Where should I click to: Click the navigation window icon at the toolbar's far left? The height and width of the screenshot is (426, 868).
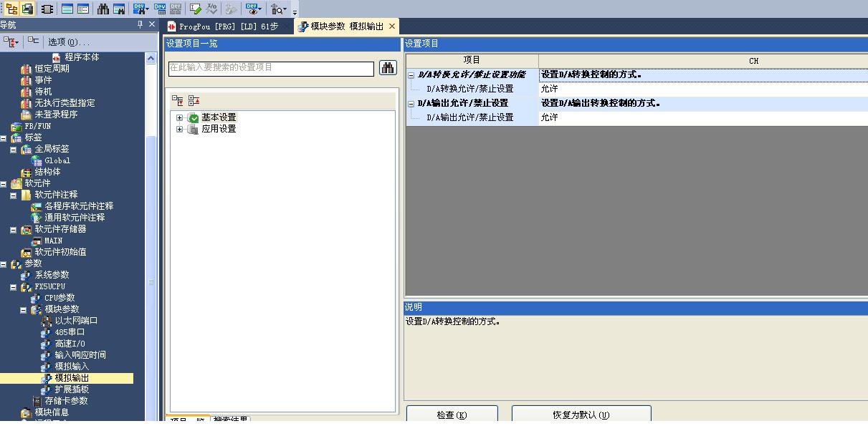[x=11, y=9]
